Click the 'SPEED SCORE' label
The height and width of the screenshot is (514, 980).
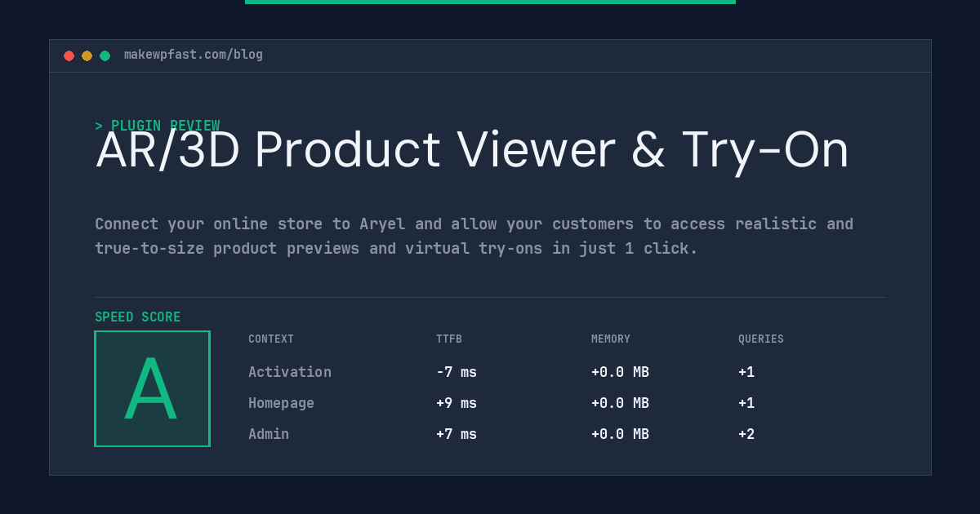tap(138, 317)
